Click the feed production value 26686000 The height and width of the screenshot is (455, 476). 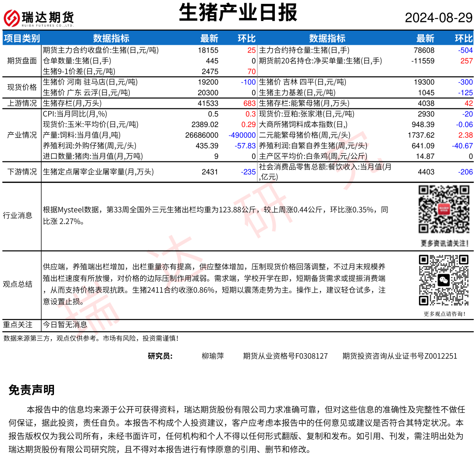click(202, 135)
